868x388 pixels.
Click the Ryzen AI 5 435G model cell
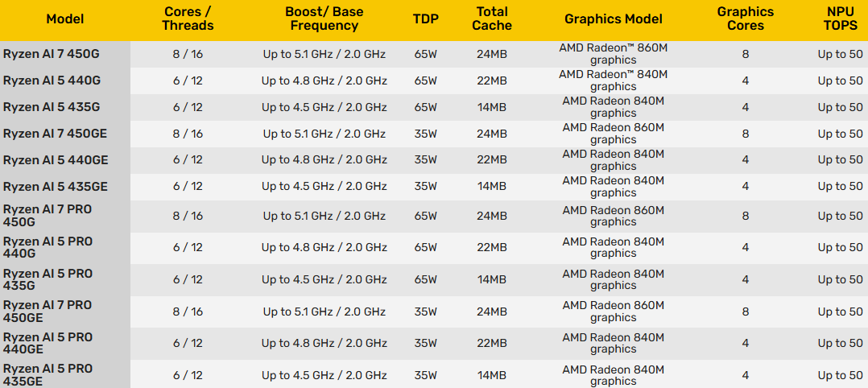click(52, 107)
